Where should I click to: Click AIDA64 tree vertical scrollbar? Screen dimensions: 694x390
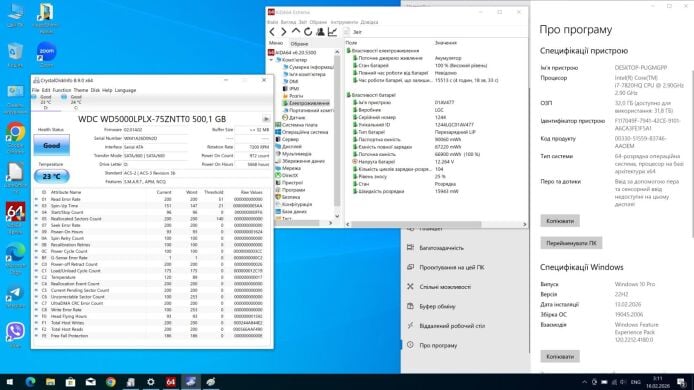(x=337, y=133)
